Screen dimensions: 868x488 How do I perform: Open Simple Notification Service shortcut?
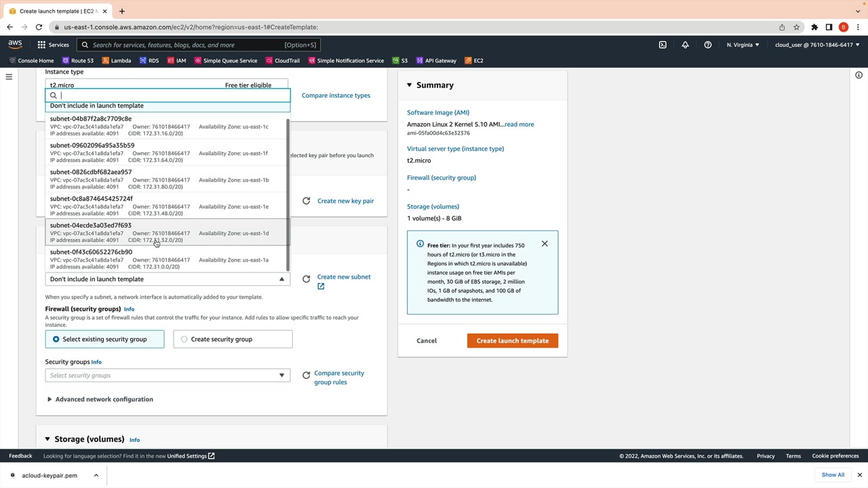[347, 60]
